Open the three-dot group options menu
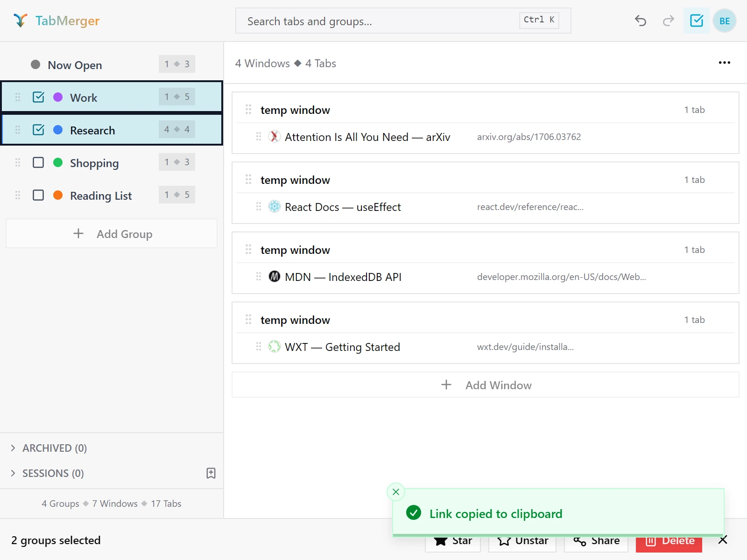This screenshot has height=560, width=747. click(x=725, y=63)
